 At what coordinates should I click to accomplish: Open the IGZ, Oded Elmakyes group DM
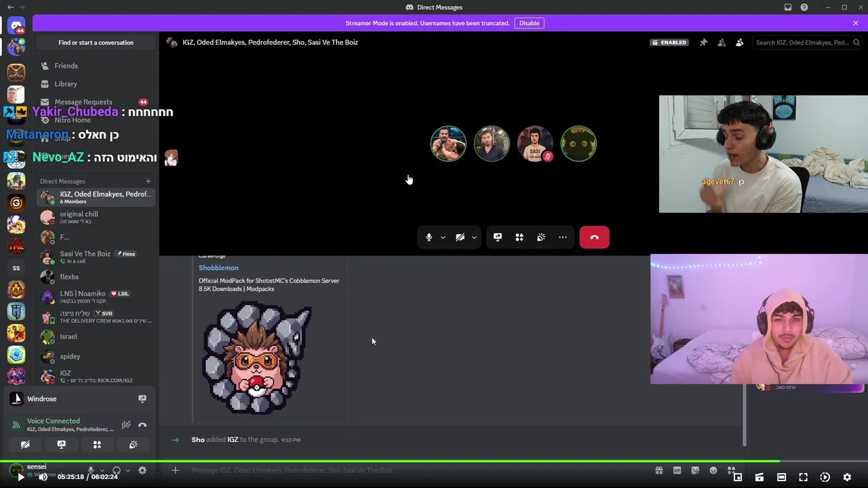click(95, 197)
